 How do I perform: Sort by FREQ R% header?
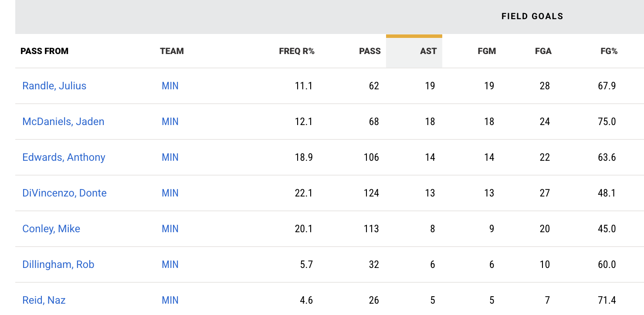tap(296, 51)
